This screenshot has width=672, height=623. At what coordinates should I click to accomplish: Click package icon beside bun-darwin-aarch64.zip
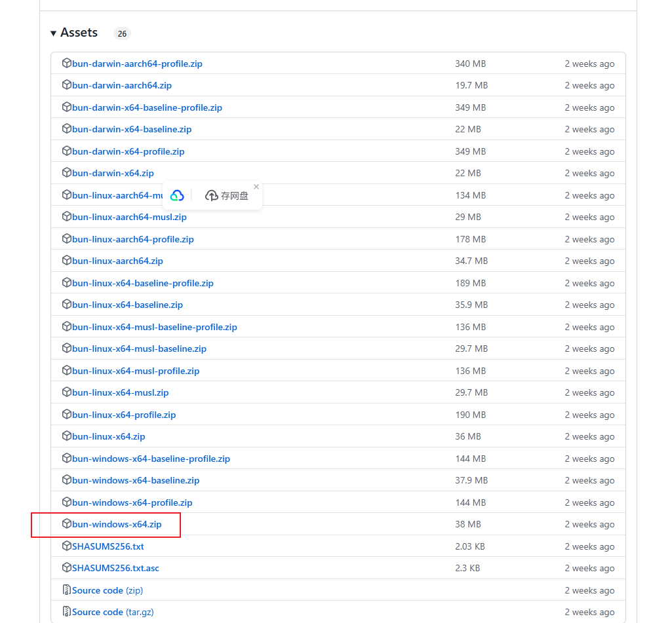tap(66, 85)
